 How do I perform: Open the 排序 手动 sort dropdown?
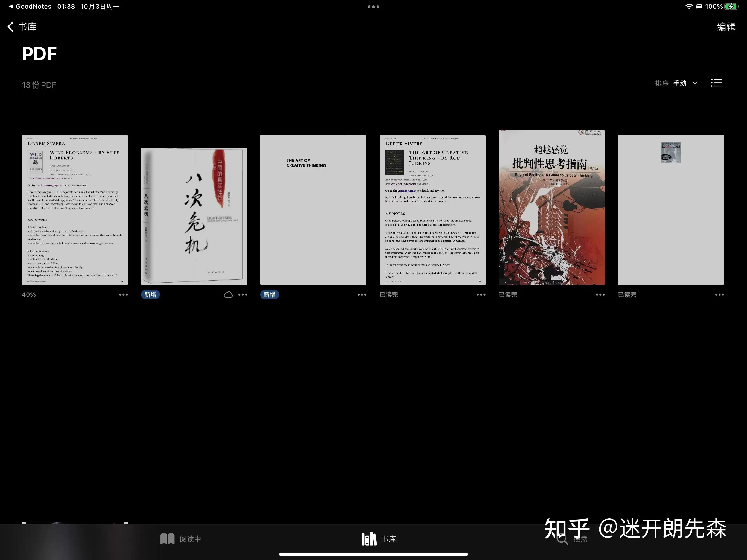click(676, 83)
